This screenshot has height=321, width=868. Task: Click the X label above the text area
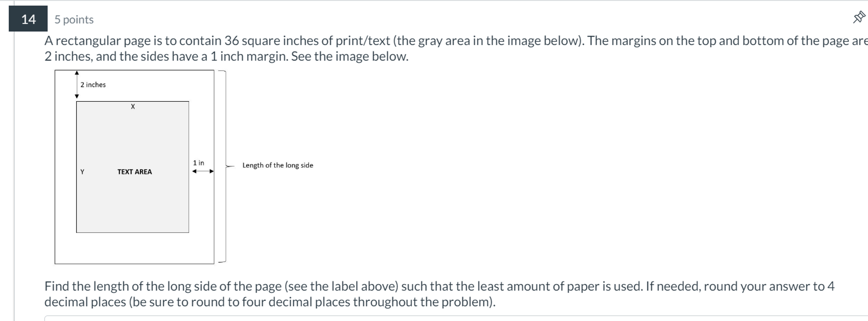tap(133, 106)
